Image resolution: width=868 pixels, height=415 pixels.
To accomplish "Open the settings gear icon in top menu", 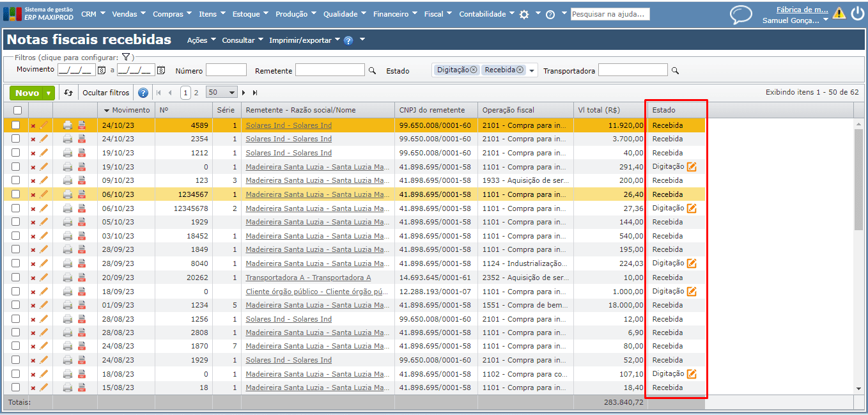I will click(x=524, y=14).
